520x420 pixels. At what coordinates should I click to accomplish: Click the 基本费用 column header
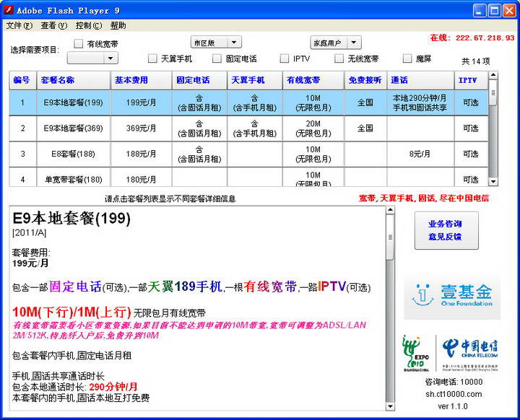click(142, 80)
